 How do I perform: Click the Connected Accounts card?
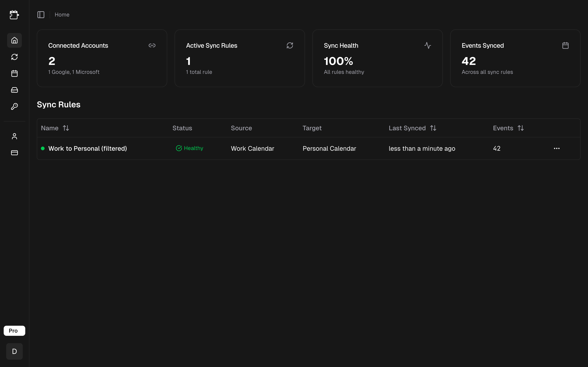coord(102,58)
